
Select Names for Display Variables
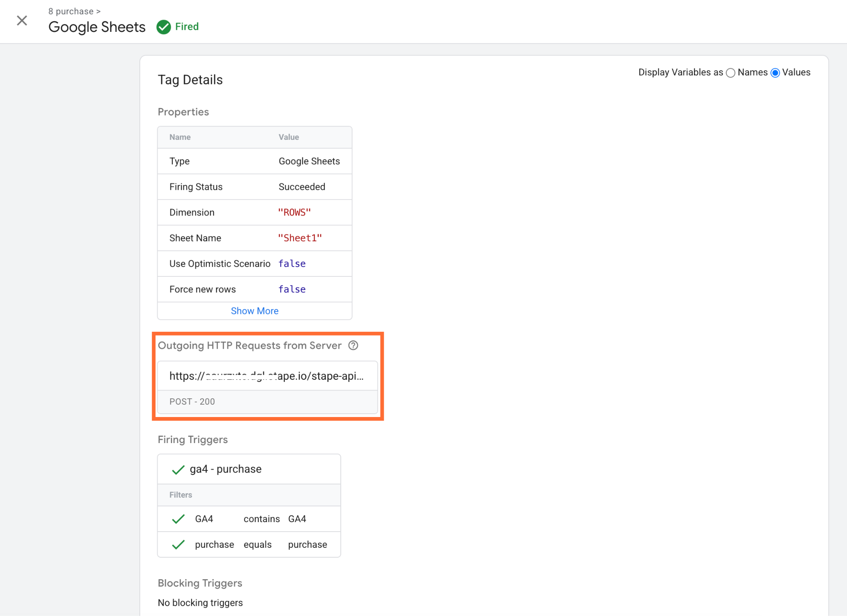coord(731,73)
